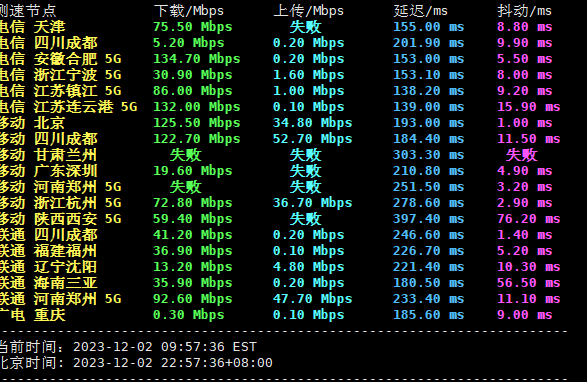Click the 延迟/ms column header
Screen dimensions: 587x382
pyautogui.click(x=420, y=11)
